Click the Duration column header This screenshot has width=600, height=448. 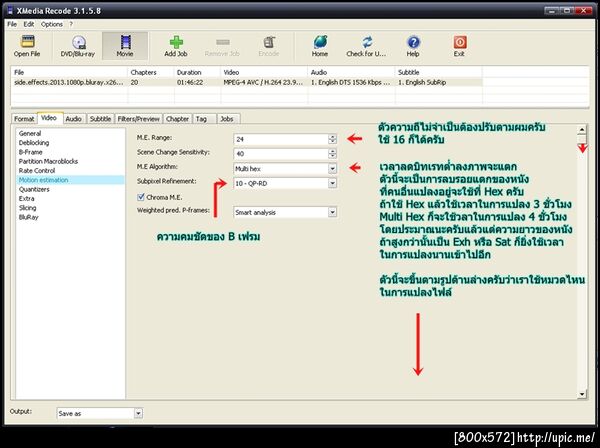197,72
